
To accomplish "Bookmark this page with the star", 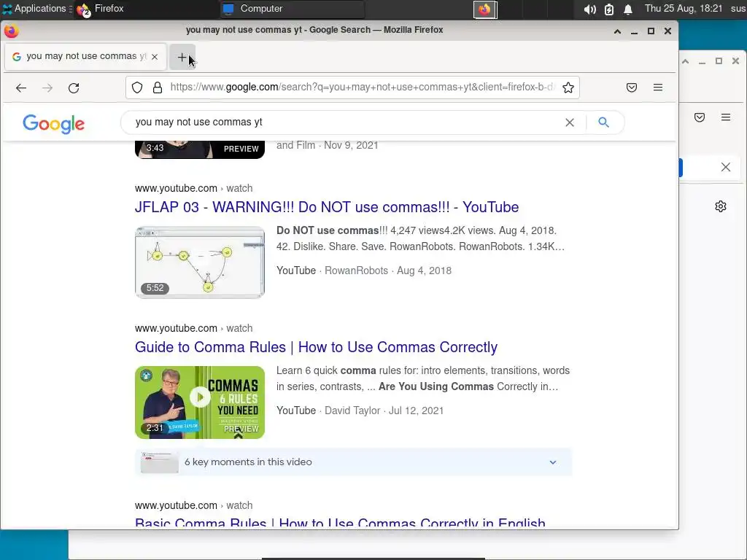I will pos(568,87).
